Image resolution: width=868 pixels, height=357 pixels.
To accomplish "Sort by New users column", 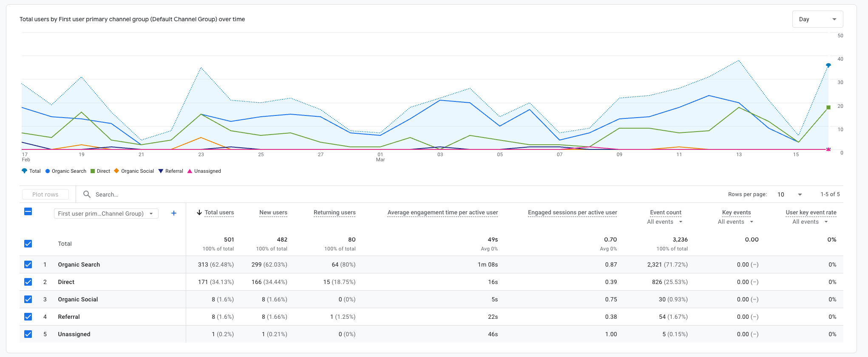I will coord(273,212).
